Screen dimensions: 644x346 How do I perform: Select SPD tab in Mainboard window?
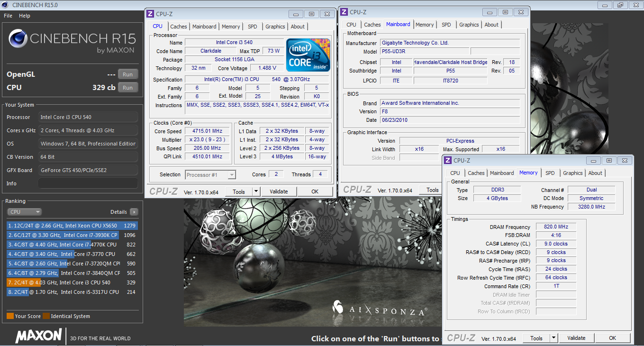click(446, 25)
